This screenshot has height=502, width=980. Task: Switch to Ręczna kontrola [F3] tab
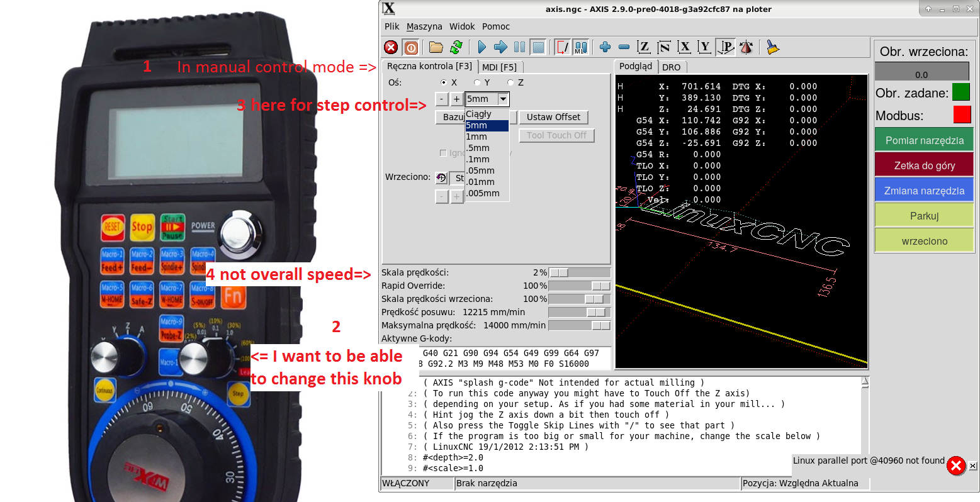[x=429, y=66]
